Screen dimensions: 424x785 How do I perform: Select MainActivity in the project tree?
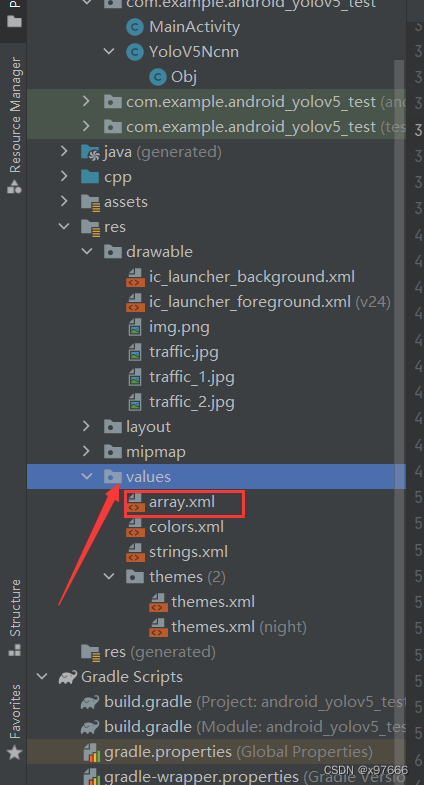(195, 27)
